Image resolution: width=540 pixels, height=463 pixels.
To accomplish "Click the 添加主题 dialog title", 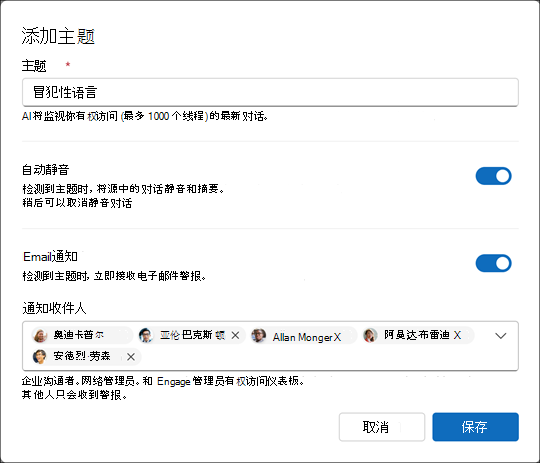I will point(58,36).
